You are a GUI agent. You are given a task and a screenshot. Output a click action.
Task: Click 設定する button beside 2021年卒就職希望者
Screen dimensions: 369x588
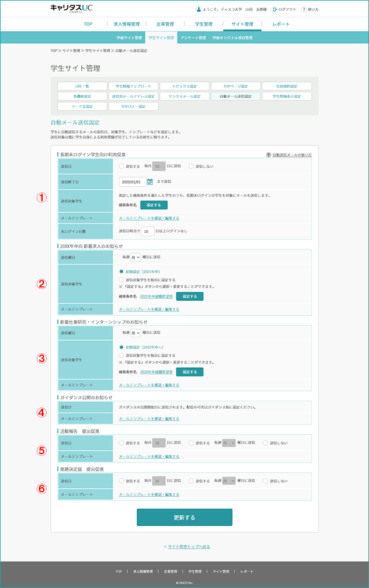click(x=190, y=296)
